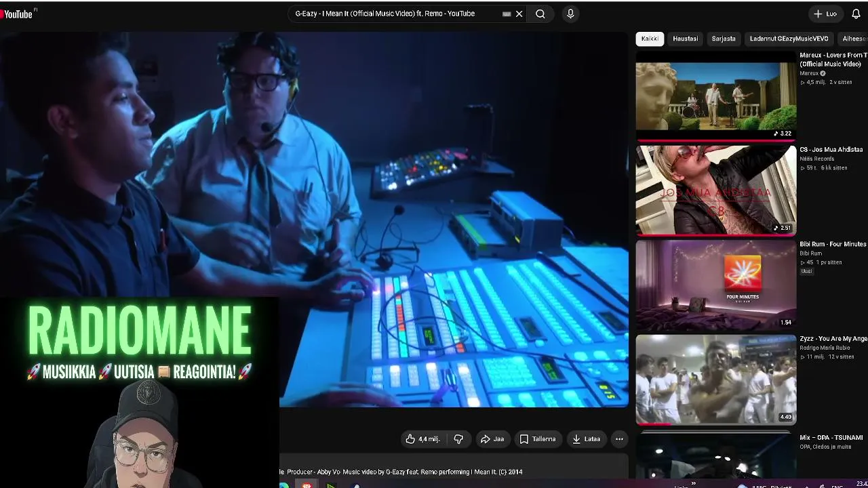Open the on-screen keyboard in search box
The height and width of the screenshot is (488, 868).
tap(507, 14)
